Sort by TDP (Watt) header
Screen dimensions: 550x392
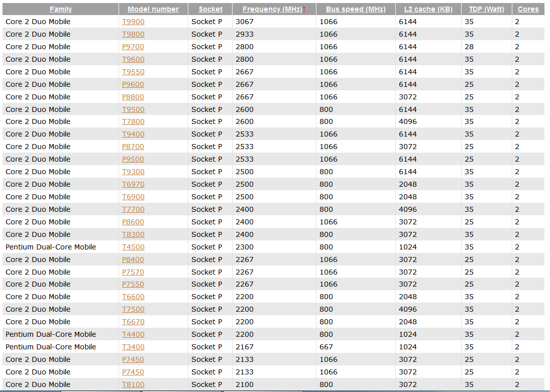point(487,9)
